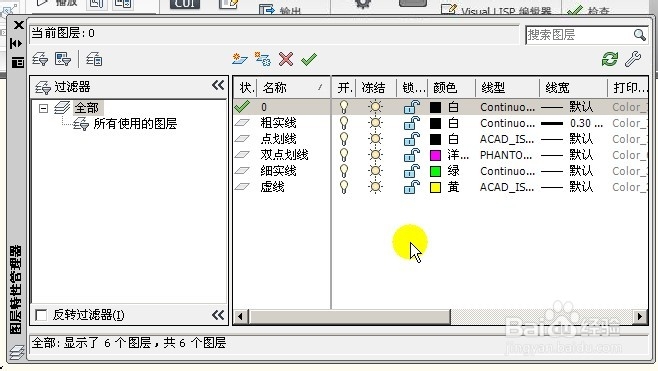
Task: Select the 虚线 layer name
Action: [x=272, y=187]
